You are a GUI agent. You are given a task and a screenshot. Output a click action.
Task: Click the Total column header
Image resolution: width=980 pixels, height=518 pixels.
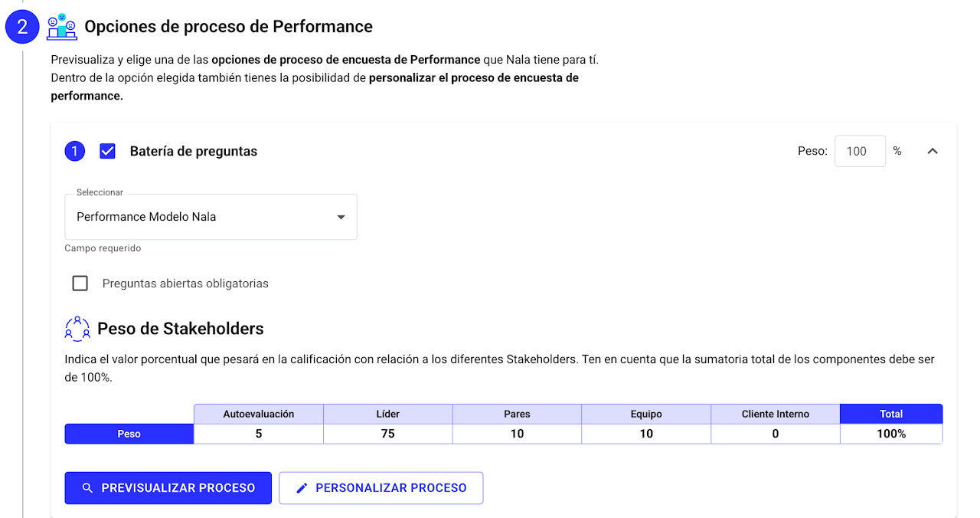891,414
